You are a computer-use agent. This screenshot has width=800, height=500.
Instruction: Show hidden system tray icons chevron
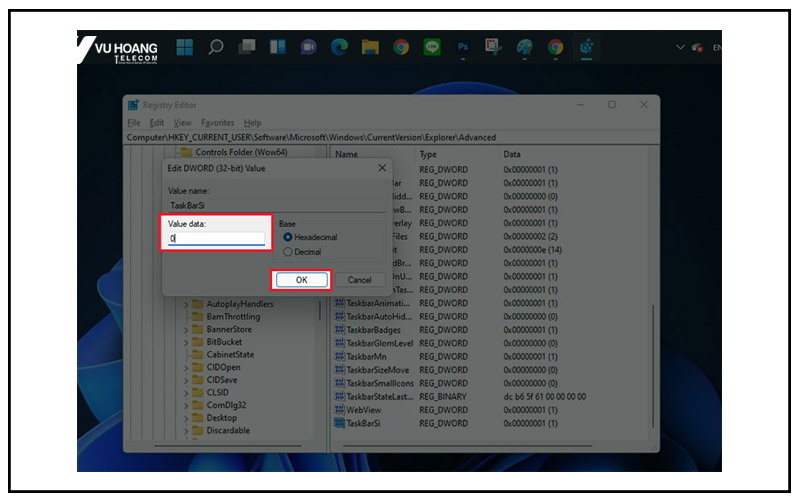[680, 47]
